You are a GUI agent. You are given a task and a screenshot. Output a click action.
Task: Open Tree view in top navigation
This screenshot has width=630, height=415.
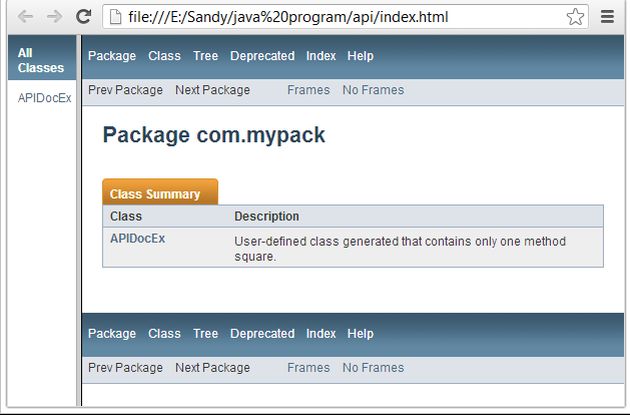(x=205, y=56)
